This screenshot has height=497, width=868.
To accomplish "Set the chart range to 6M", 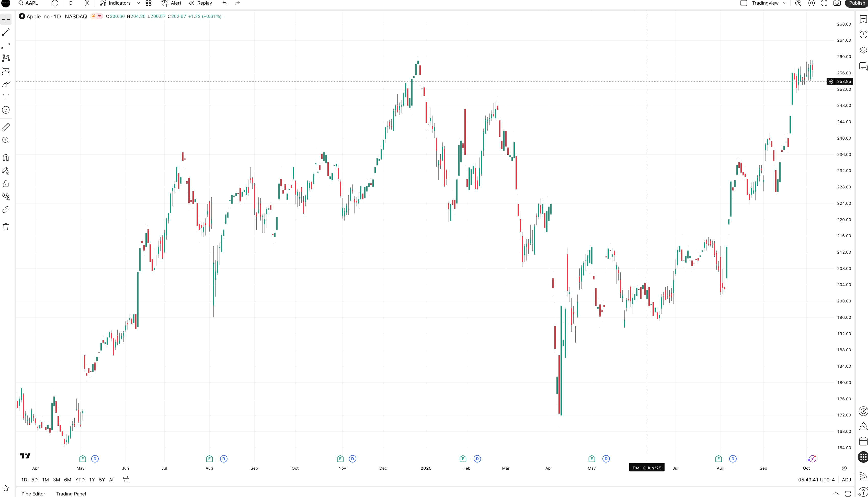I will (x=67, y=480).
